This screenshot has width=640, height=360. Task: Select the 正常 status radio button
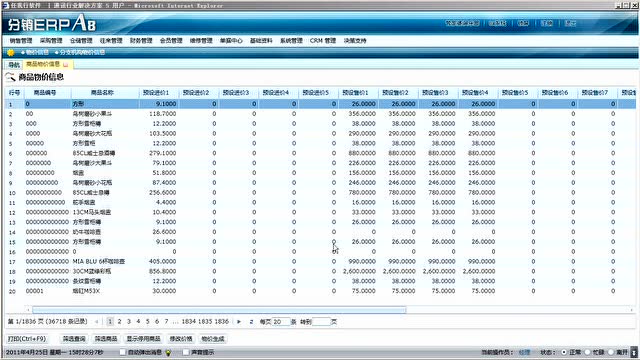564,352
